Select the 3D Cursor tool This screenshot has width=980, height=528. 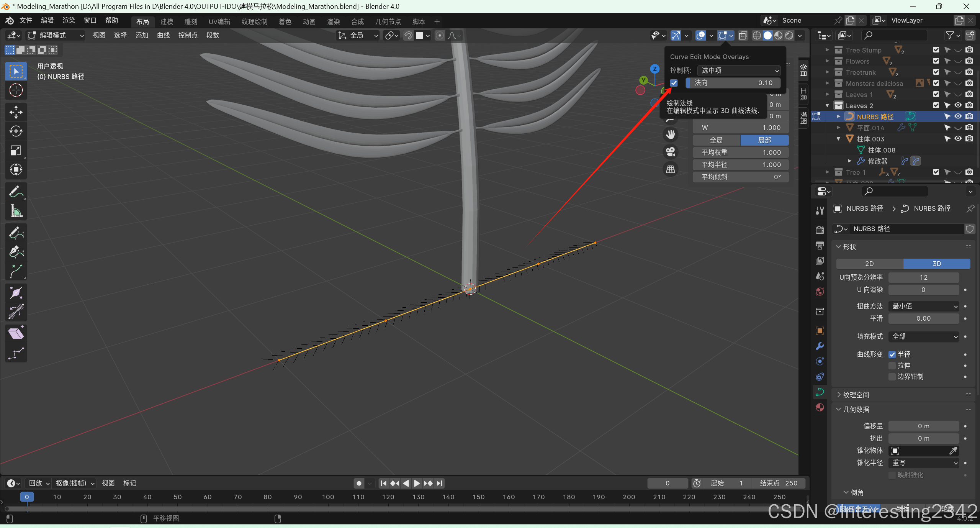pyautogui.click(x=16, y=90)
